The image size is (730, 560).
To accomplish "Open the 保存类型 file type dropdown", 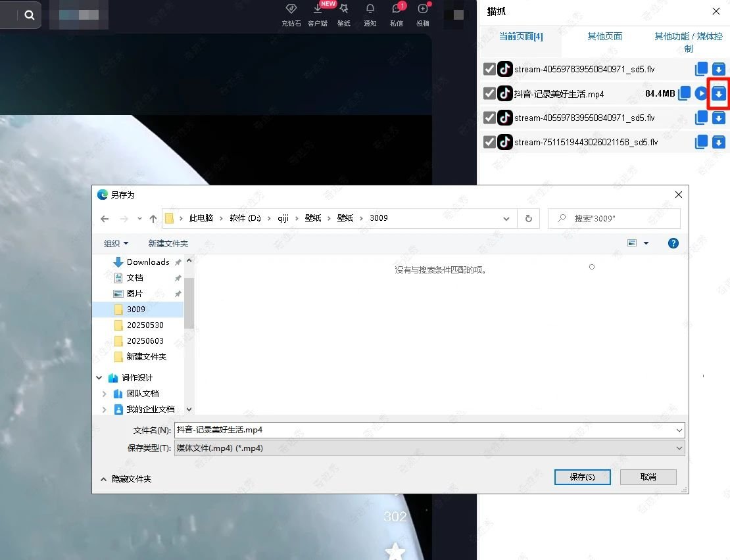I will pyautogui.click(x=429, y=448).
